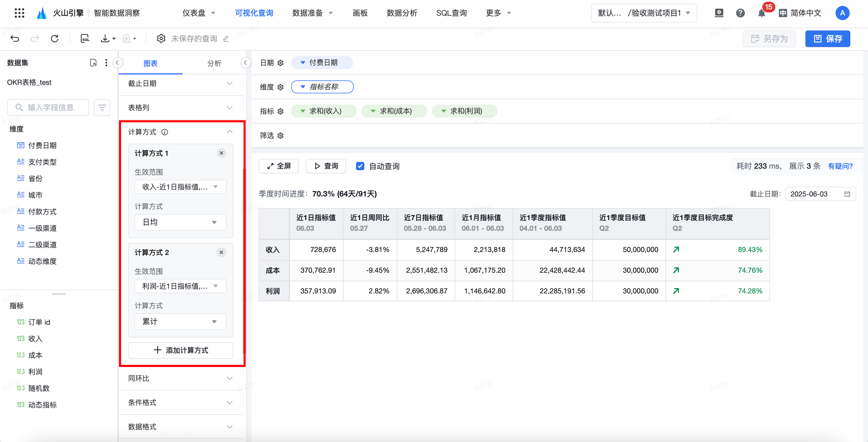Toggle the 自动查询 checkbox
Image resolution: width=868 pixels, height=442 pixels.
coord(360,166)
